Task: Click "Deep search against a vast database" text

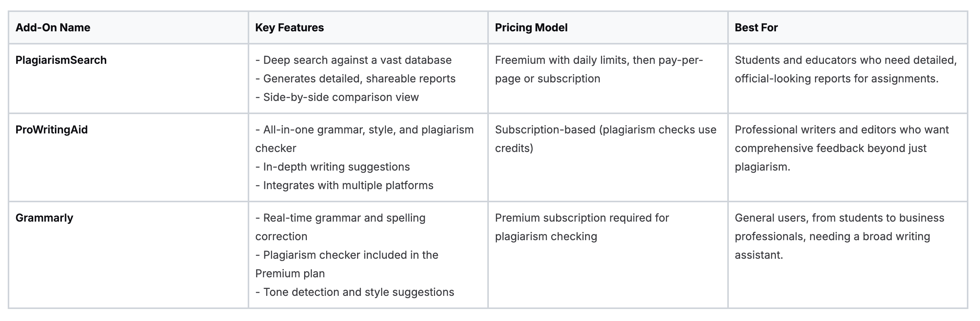Action: [x=357, y=60]
